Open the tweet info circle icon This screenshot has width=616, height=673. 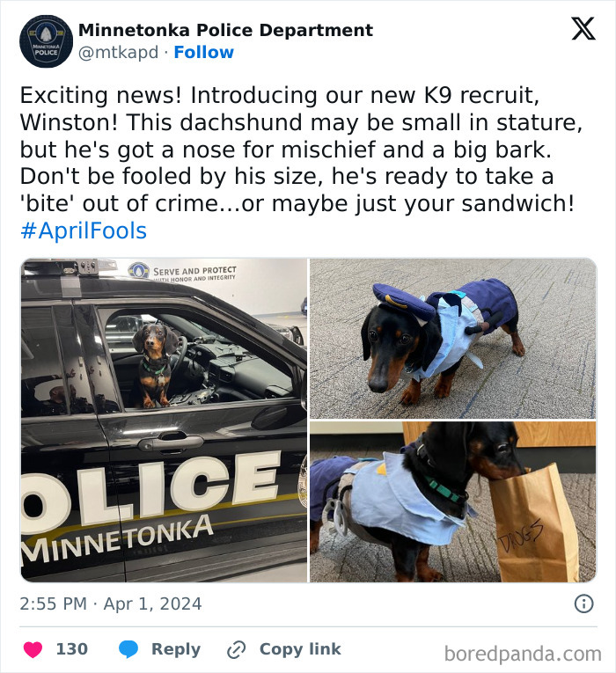(583, 604)
